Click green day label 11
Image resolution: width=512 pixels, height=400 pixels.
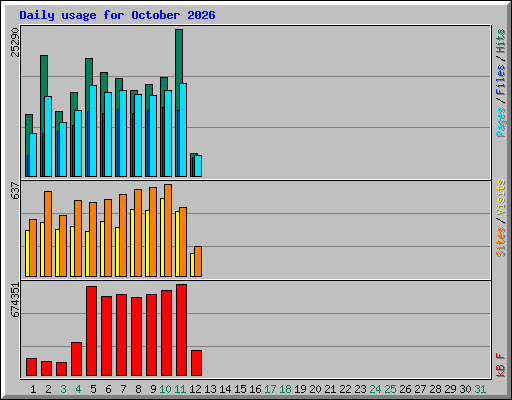click(180, 389)
